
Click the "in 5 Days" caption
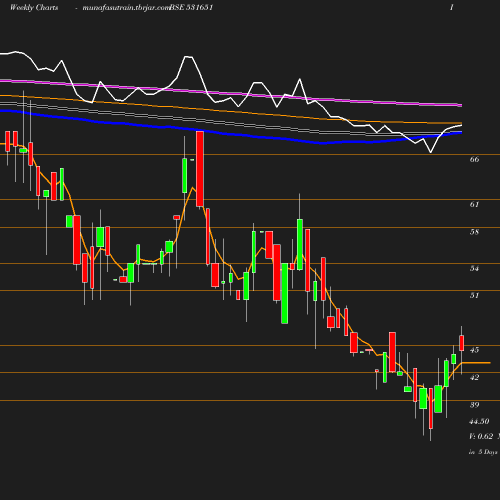(483, 452)
